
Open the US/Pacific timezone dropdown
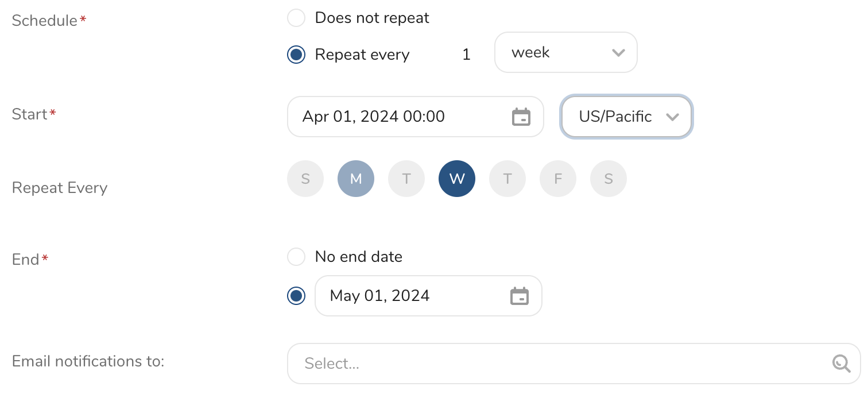pos(626,117)
